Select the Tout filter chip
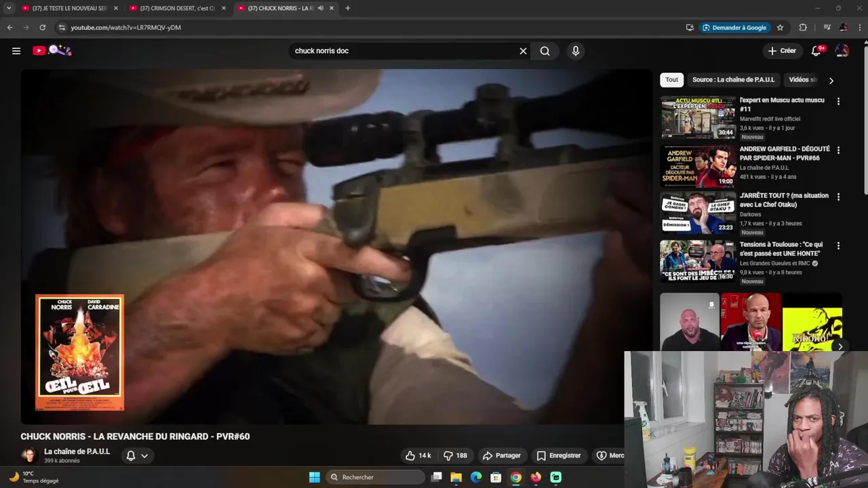This screenshot has height=488, width=868. pyautogui.click(x=671, y=80)
